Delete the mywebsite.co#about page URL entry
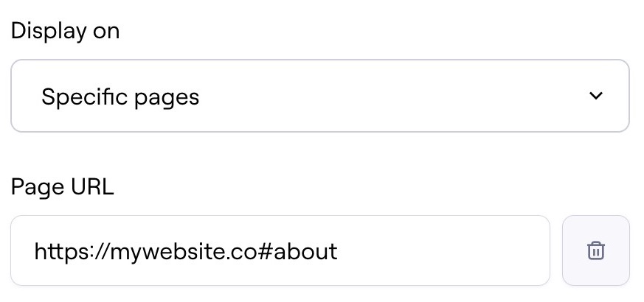644x302 pixels. click(x=595, y=250)
